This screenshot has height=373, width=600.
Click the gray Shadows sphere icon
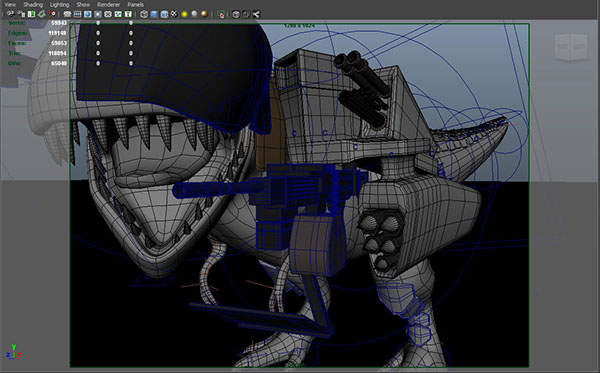pos(194,14)
